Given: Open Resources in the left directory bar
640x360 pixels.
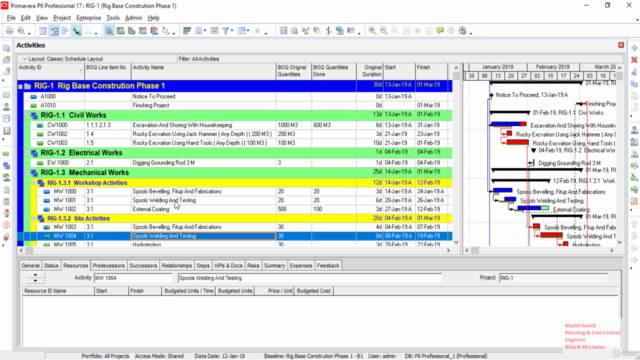Looking at the screenshot, I should click(x=6, y=107).
